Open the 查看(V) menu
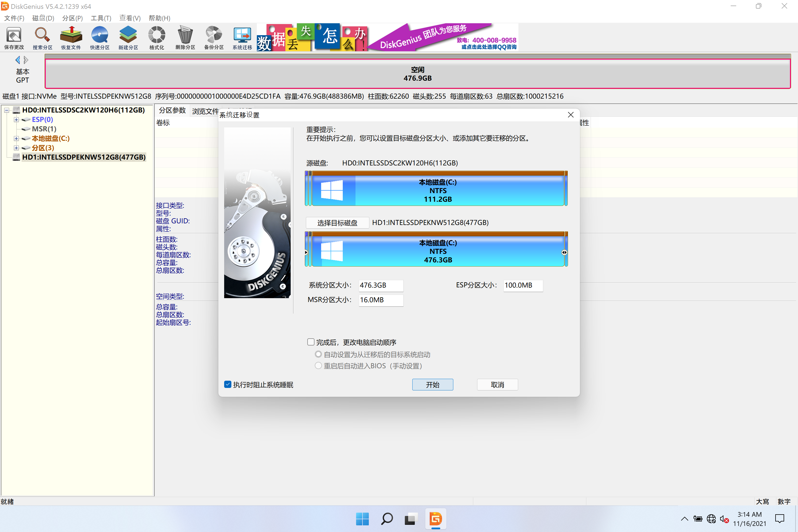798x532 pixels. point(130,18)
